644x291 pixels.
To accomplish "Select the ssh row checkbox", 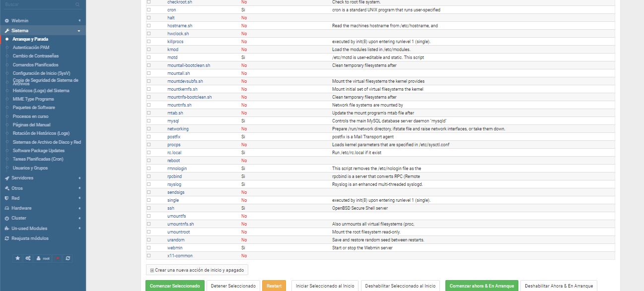I will point(149,208).
